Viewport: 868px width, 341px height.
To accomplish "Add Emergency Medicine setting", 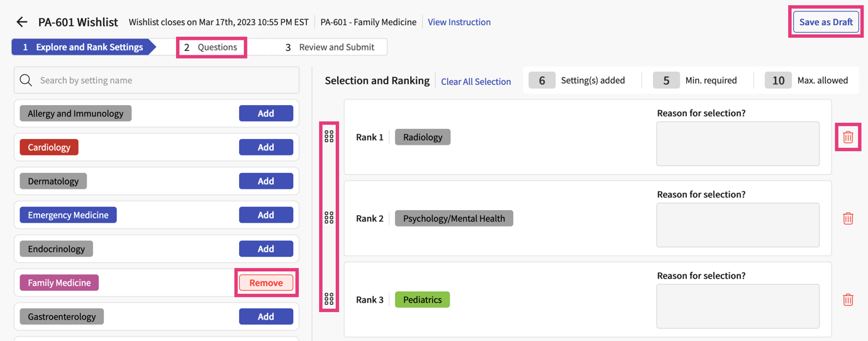I will (266, 215).
